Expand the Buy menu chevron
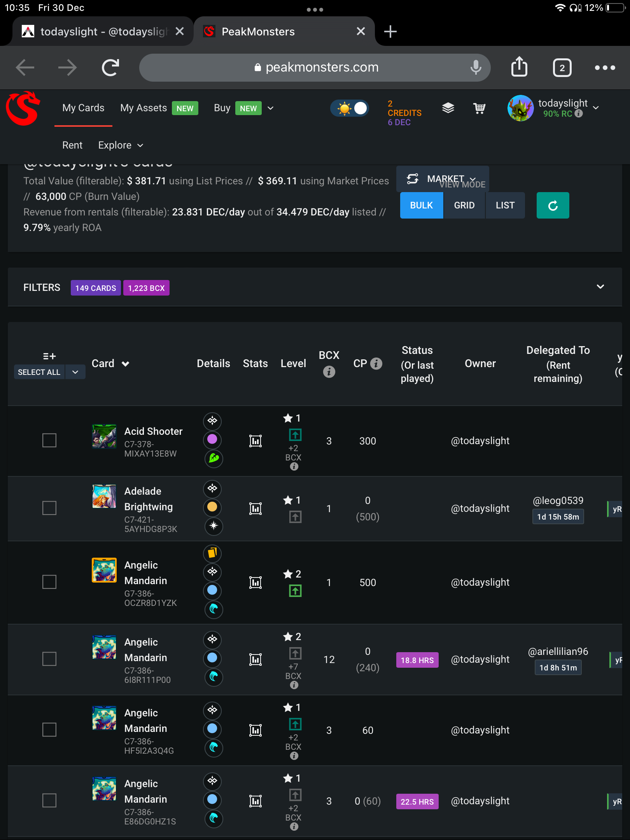Image resolution: width=630 pixels, height=840 pixels. pos(271,108)
